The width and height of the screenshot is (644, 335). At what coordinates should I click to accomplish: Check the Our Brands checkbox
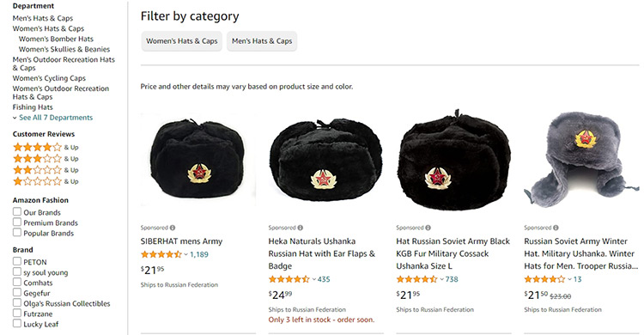[17, 211]
